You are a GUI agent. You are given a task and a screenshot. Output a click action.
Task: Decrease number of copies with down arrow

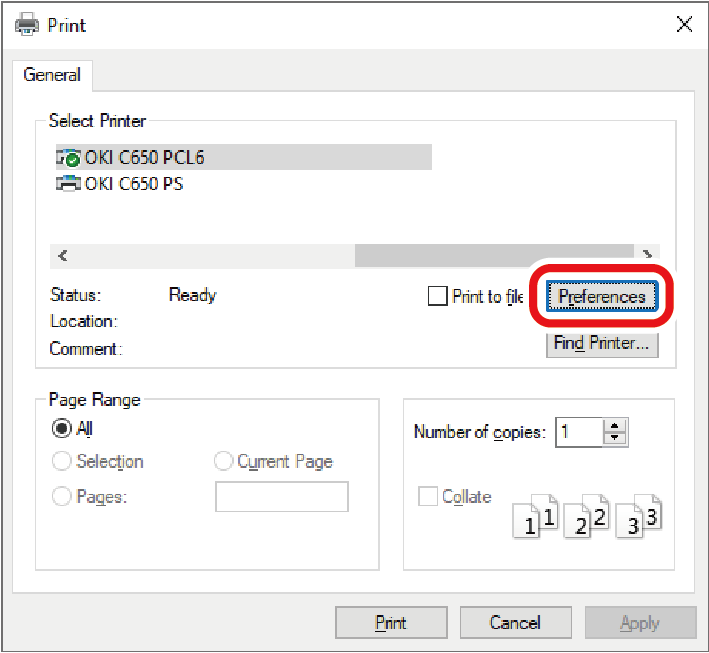click(x=616, y=438)
